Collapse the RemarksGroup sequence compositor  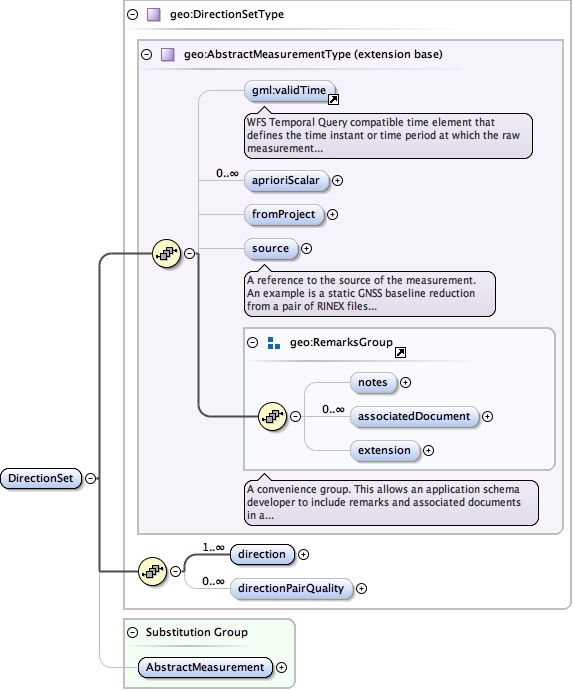[295, 416]
